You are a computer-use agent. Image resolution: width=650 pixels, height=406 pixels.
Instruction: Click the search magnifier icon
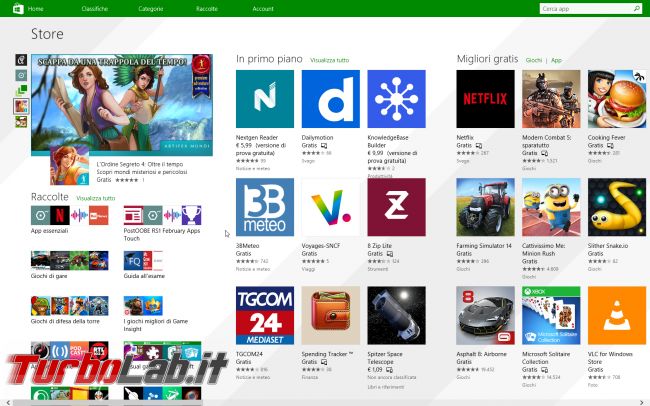(636, 8)
